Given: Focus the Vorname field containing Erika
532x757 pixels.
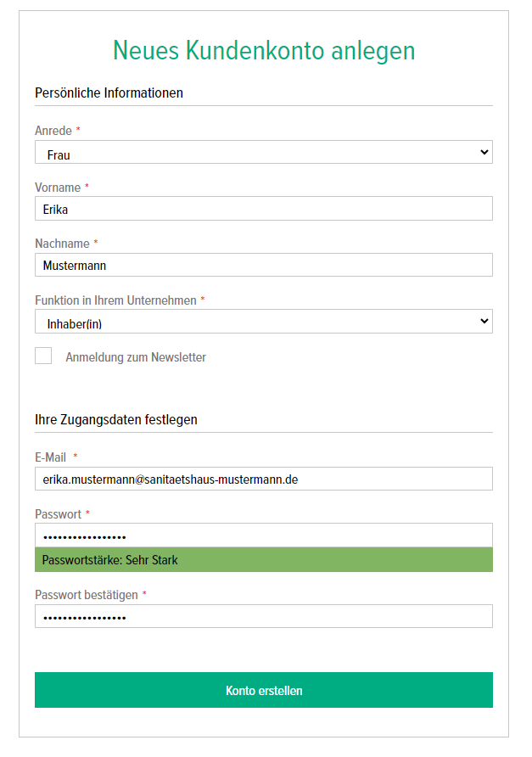Looking at the screenshot, I should pyautogui.click(x=263, y=209).
